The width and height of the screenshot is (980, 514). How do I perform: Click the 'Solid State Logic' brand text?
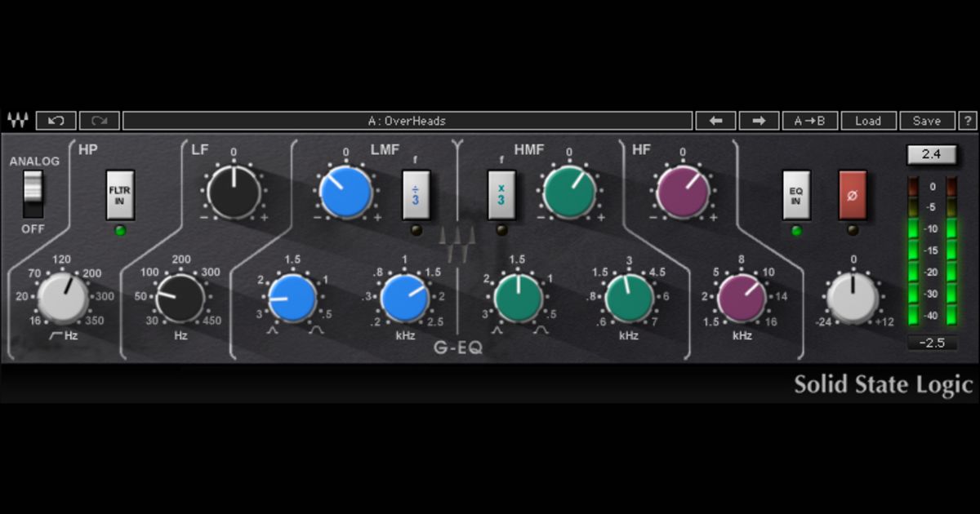pos(884,385)
